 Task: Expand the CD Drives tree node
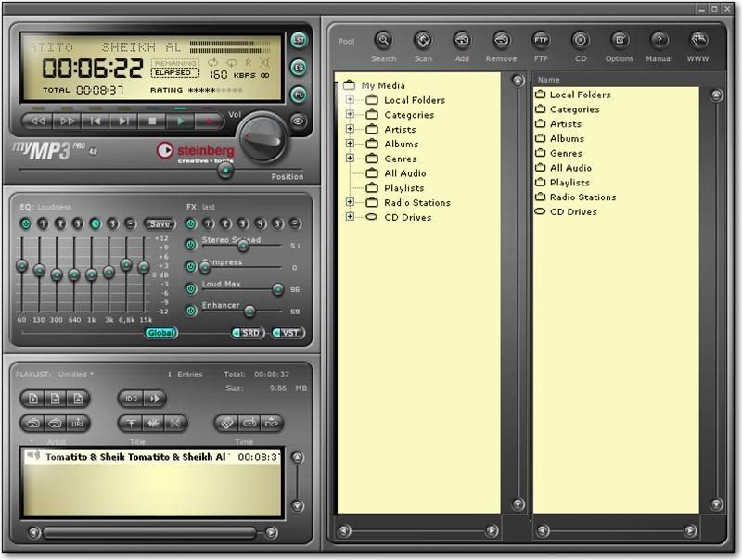[350, 217]
